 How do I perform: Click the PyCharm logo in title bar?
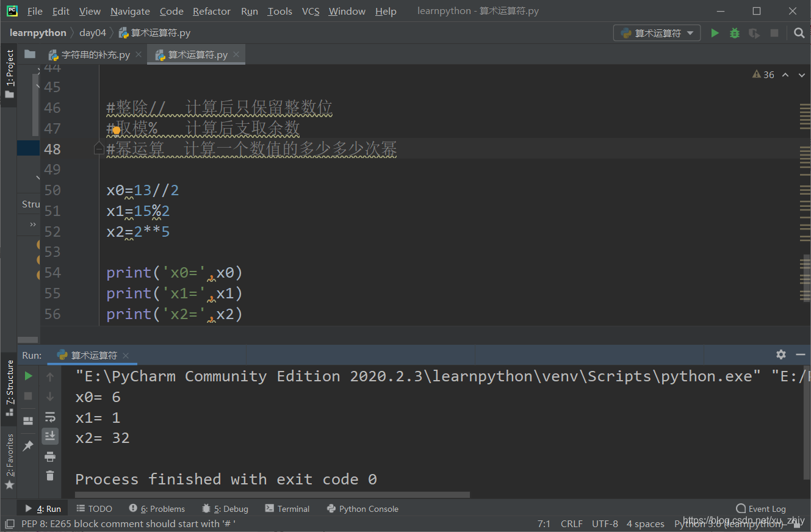coord(12,11)
